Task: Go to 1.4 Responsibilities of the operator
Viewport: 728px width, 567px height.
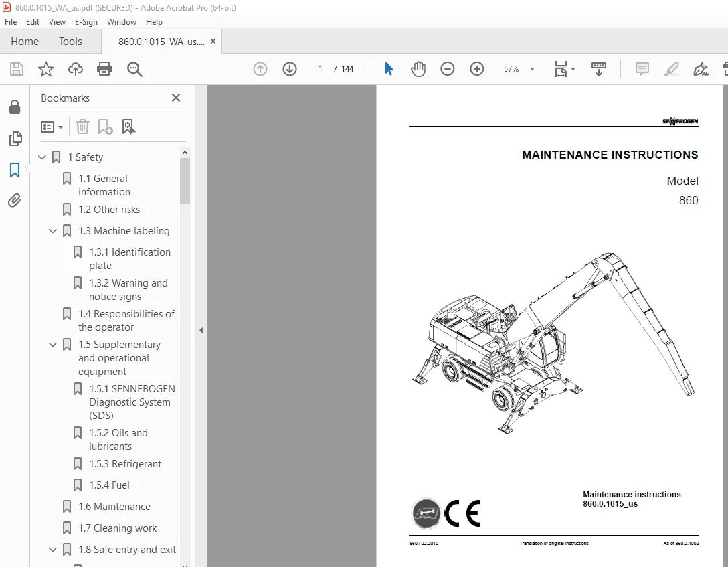Action: [x=126, y=321]
